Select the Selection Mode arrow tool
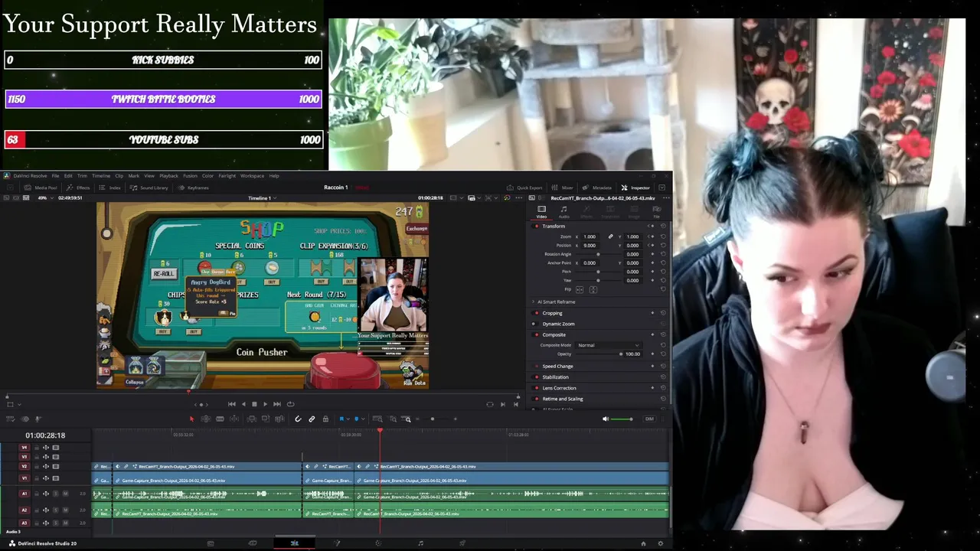Viewport: 980px width, 551px height. [191, 419]
